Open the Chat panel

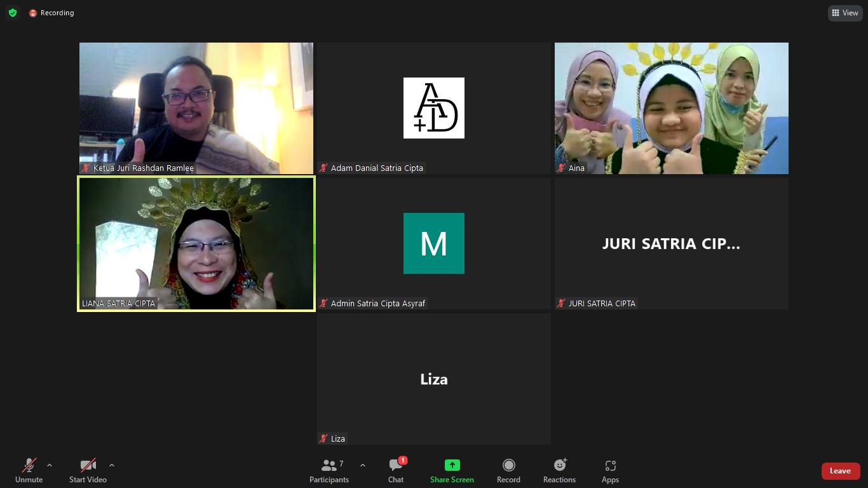coord(396,470)
